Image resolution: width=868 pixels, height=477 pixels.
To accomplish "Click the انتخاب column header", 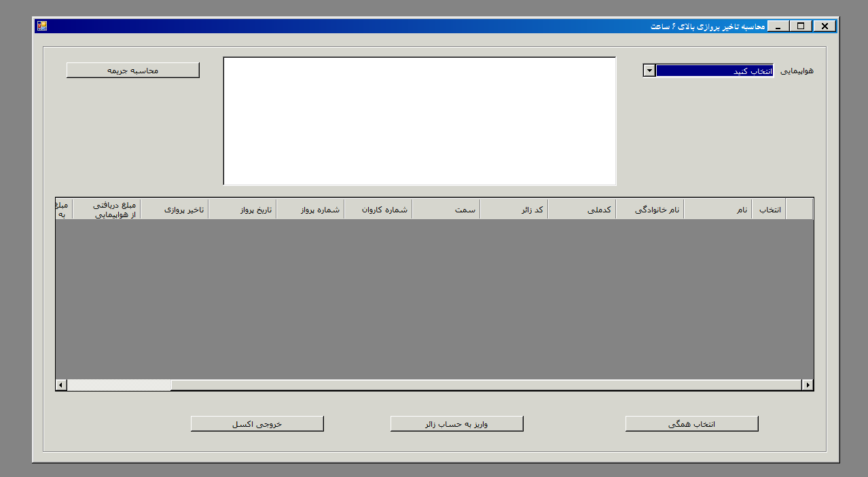I will click(768, 210).
